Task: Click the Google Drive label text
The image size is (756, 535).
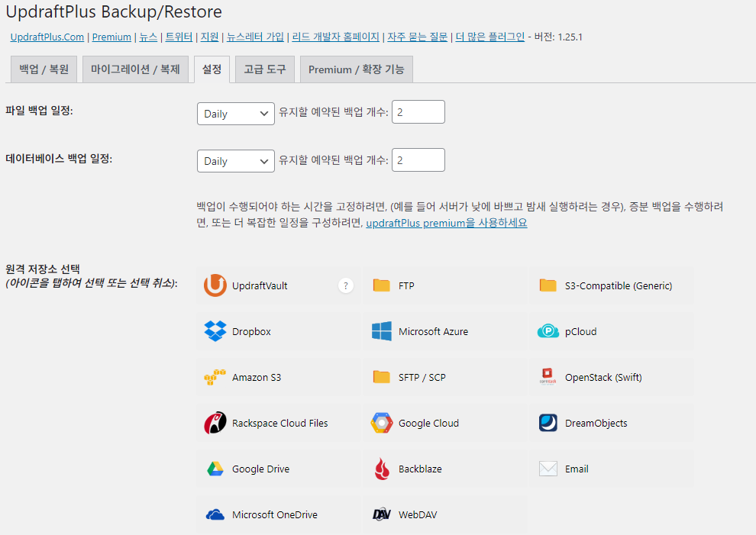Action: (261, 469)
